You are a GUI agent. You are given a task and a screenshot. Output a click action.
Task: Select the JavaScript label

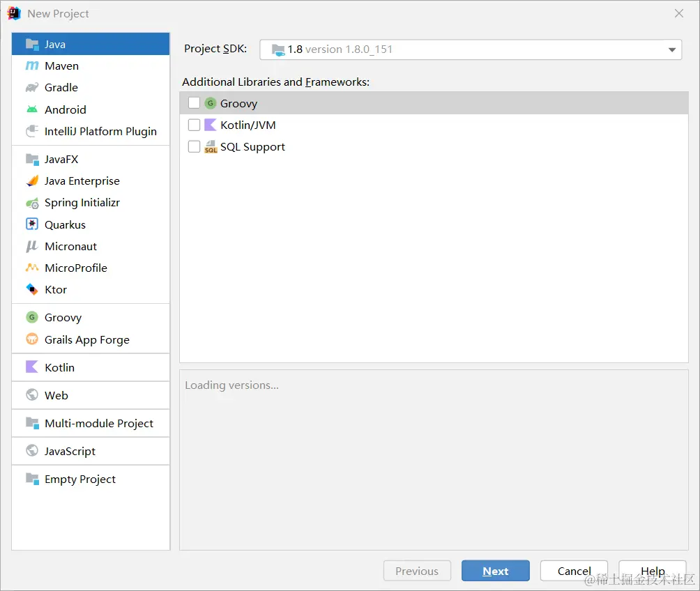point(70,452)
